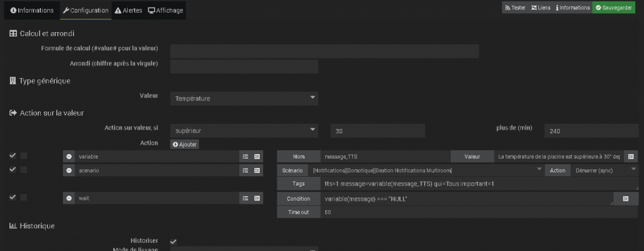The height and width of the screenshot is (251, 644).
Task: Focus the Formule de calcul input field
Action: coord(325,52)
